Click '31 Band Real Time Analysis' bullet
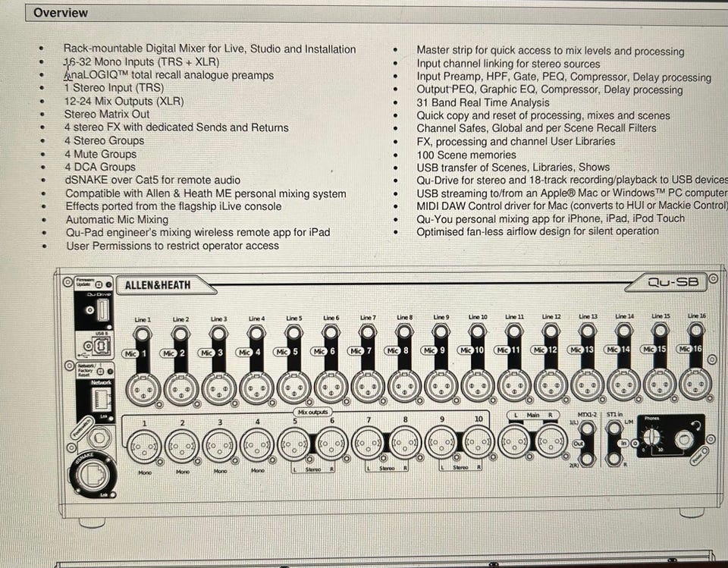The image size is (728, 568). [483, 102]
